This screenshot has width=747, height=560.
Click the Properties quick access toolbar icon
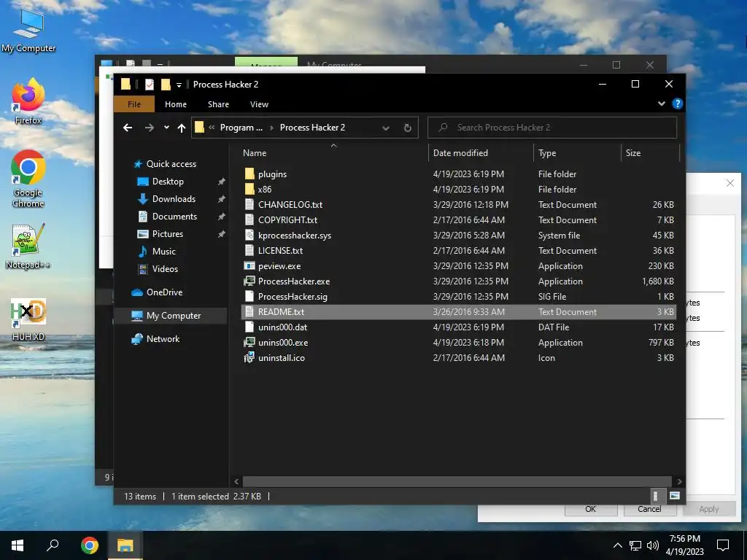[149, 85]
